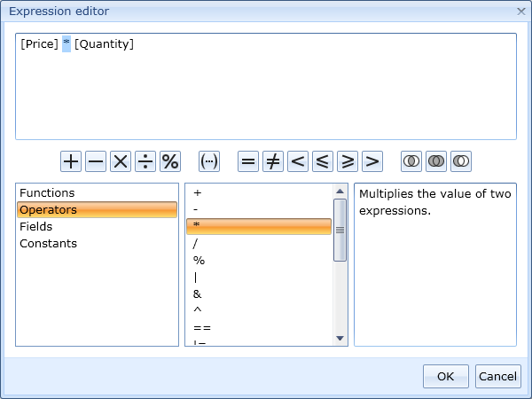Insert the plus operator from the toolbar

pos(71,161)
